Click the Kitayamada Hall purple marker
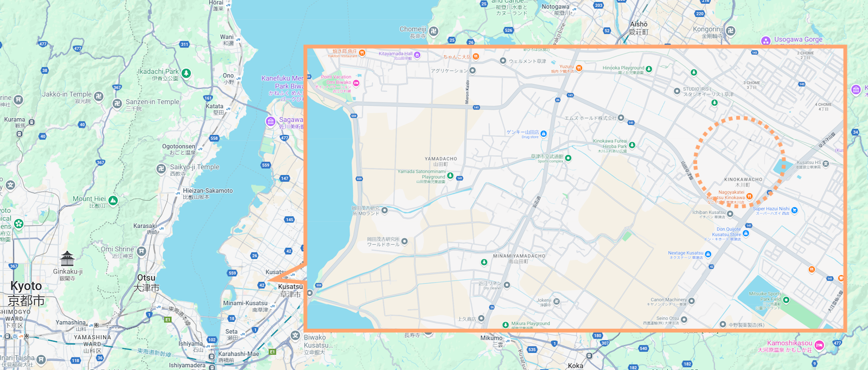Screen dimensions: 868x370 (417, 55)
